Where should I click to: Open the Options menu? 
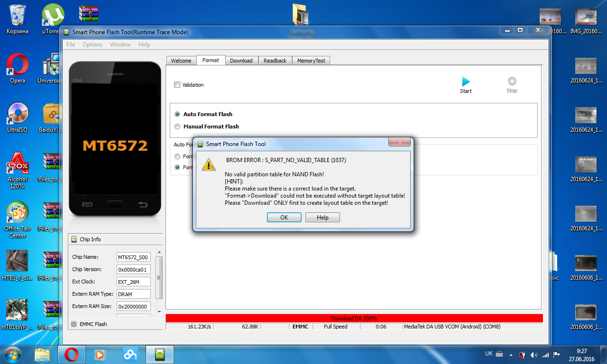coord(92,45)
